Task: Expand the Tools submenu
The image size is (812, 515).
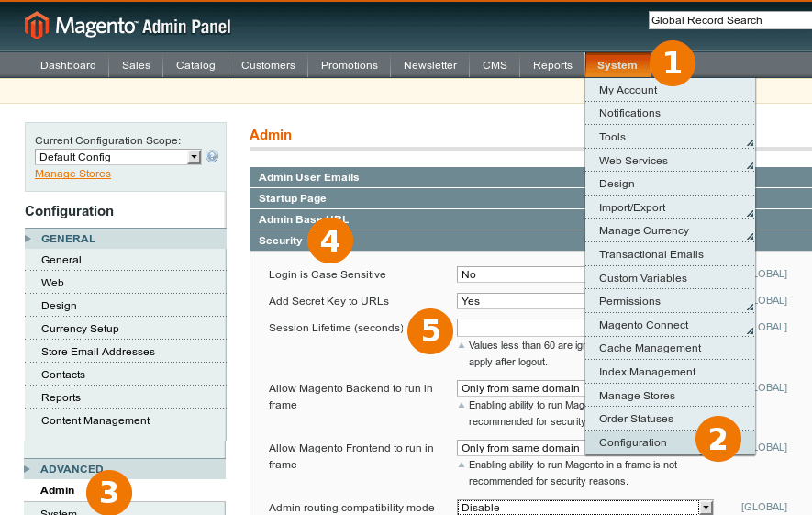Action: 670,138
